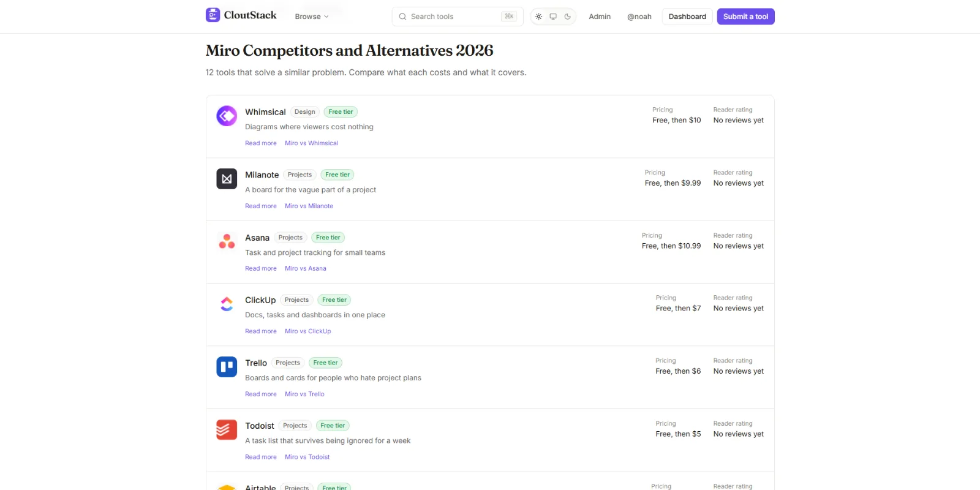Switch to light theme sun icon
Screen dimensions: 980x490
pyautogui.click(x=538, y=17)
